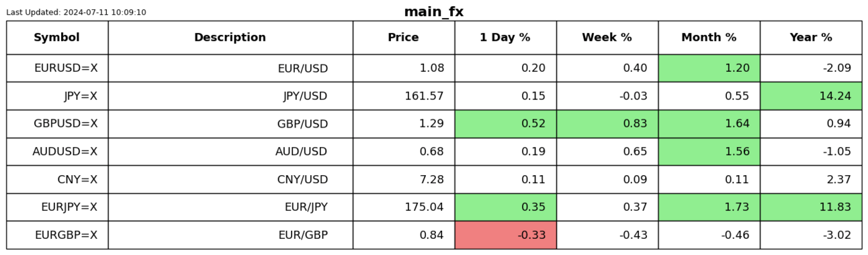868x255 pixels.
Task: Click the green 0.83 week cell
Action: [607, 124]
